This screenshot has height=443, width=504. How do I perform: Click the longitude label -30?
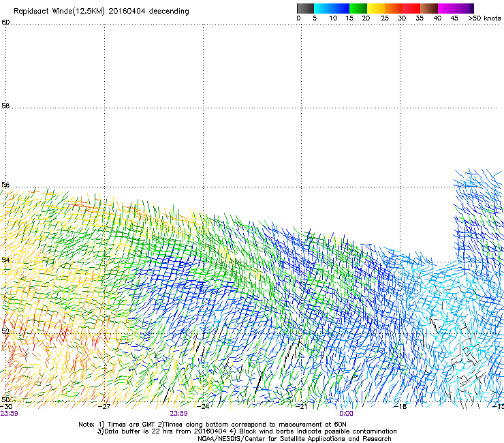5,406
